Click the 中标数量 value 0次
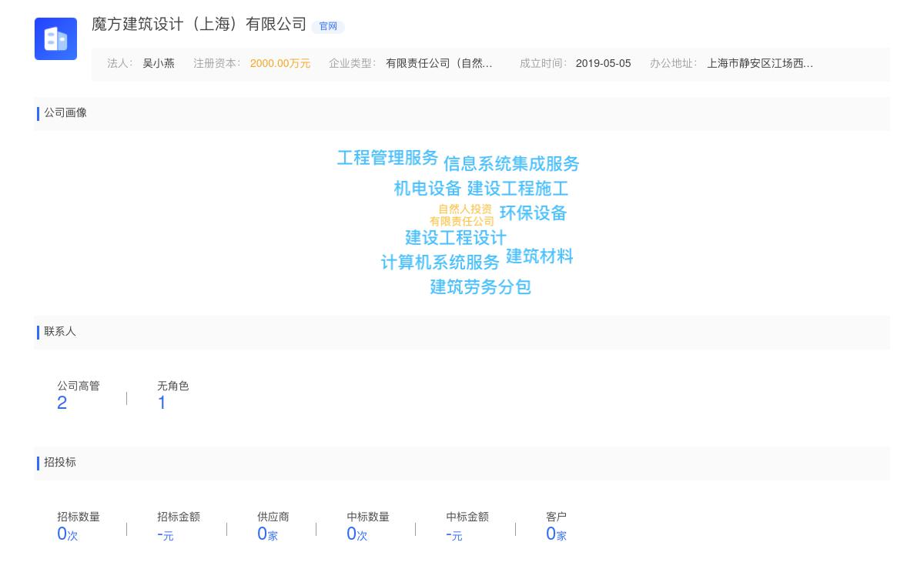 click(357, 534)
